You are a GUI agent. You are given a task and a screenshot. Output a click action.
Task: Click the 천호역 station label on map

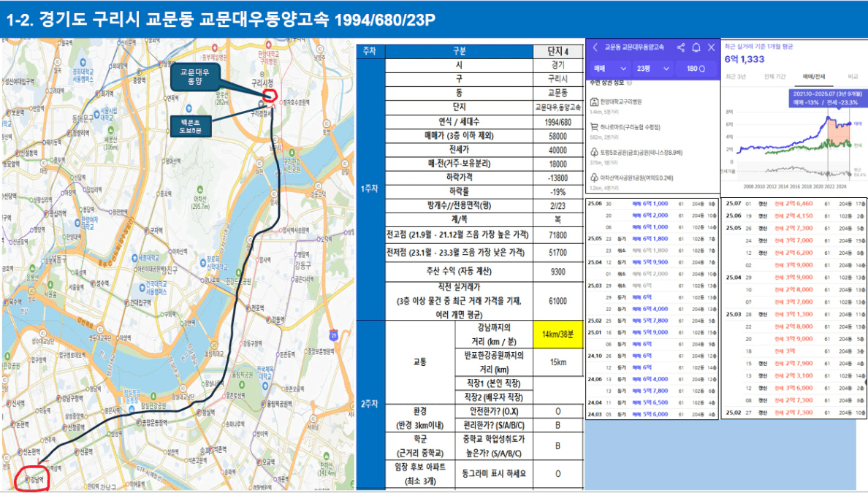256,307
